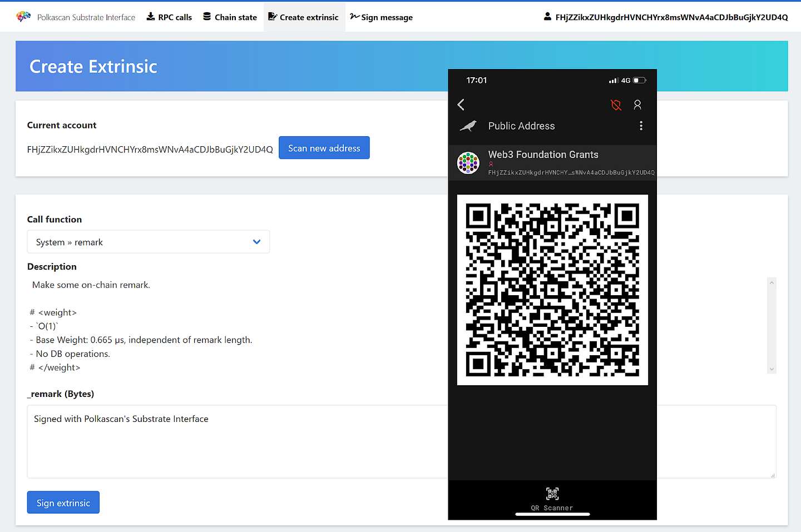Tap the profile icon in the phone header
This screenshot has height=532, width=801.
coord(637,105)
